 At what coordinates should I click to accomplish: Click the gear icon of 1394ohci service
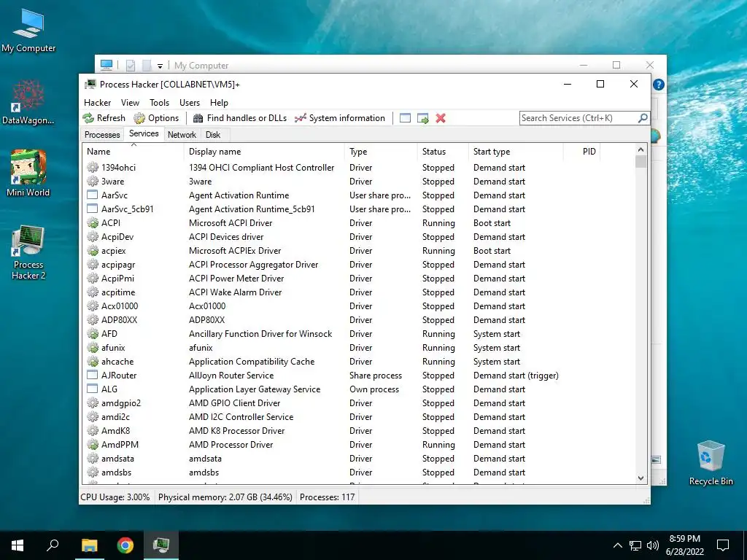coord(93,168)
